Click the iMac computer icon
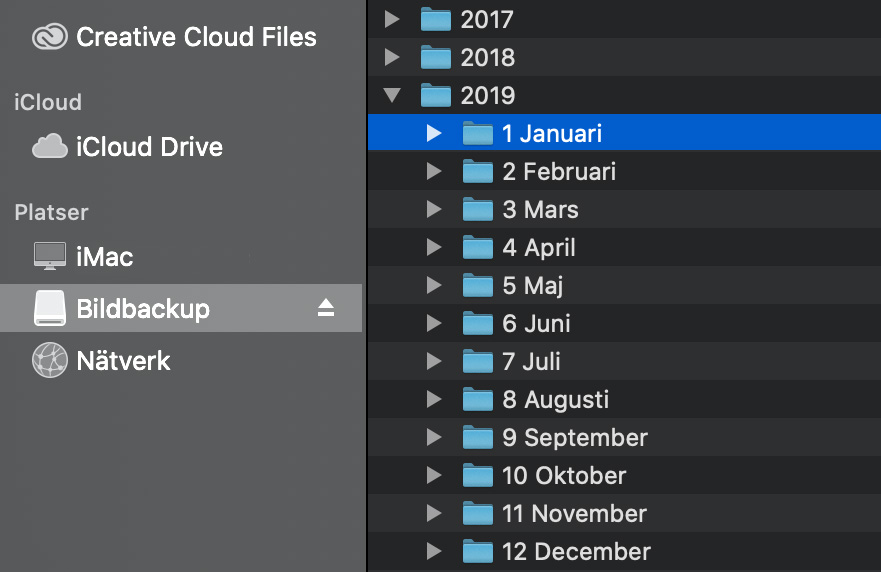 pos(49,256)
